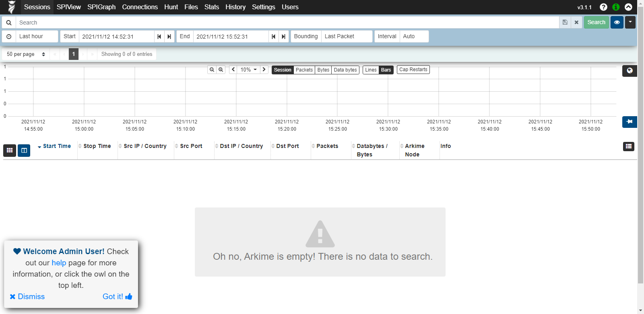The image size is (644, 314).
Task: Open the Settings tab
Action: click(264, 7)
